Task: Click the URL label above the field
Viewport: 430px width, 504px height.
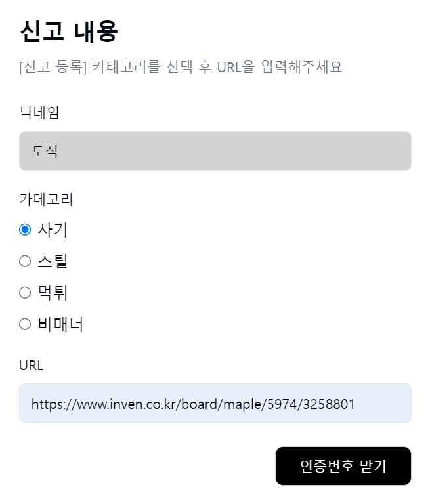Action: coord(32,366)
